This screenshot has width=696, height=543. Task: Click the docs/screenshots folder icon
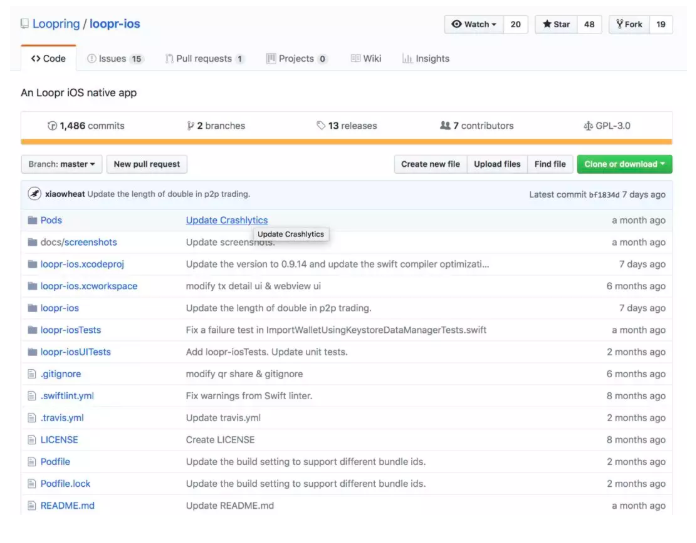pos(32,242)
